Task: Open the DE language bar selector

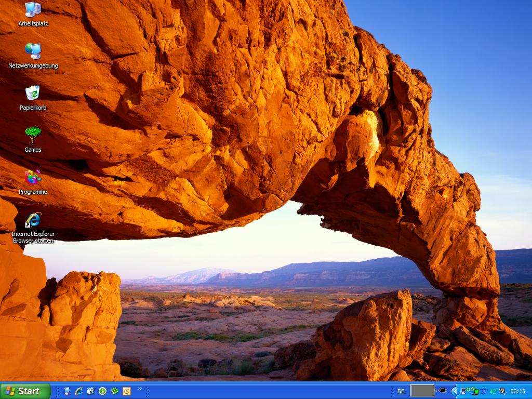Action: pos(401,391)
